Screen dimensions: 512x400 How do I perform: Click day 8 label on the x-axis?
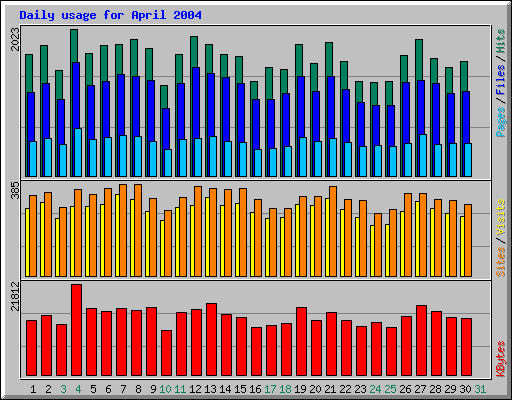(138, 389)
